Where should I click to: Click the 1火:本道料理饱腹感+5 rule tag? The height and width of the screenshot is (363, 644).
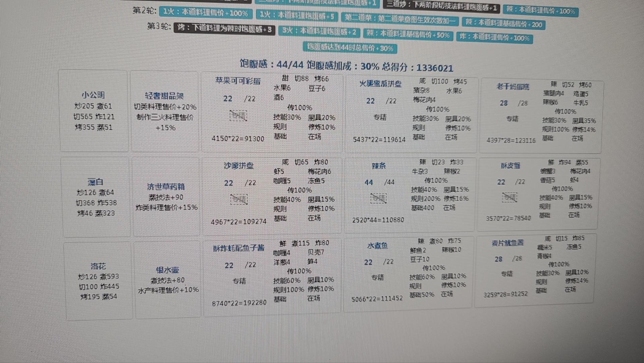297,15
